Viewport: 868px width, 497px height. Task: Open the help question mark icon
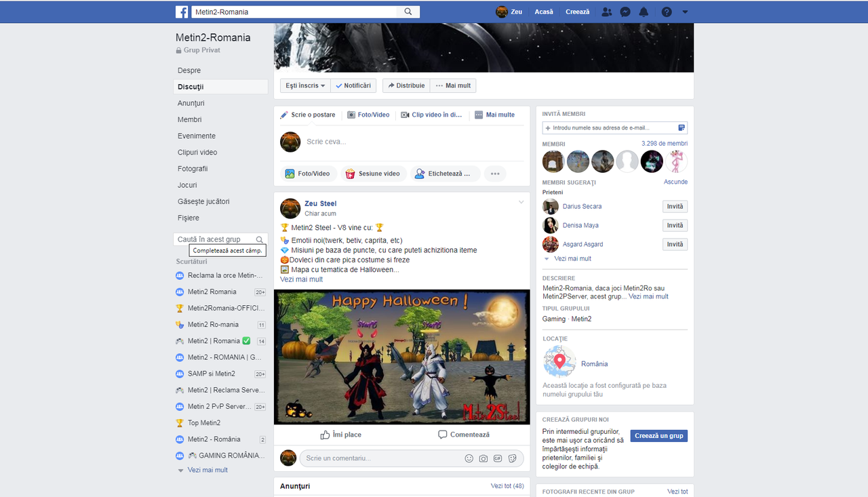[666, 12]
